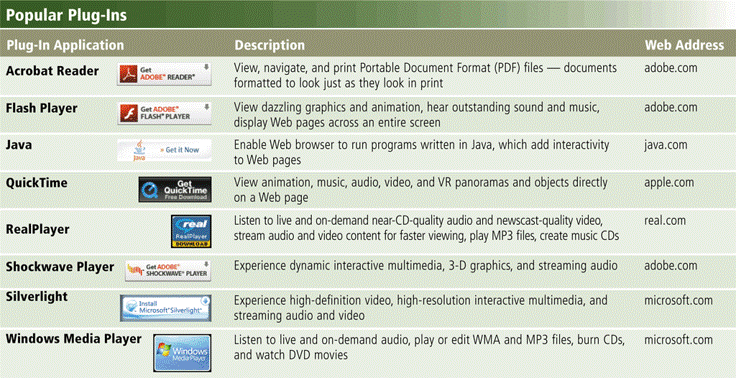Click the Windows Media Player WMA description

click(429, 347)
